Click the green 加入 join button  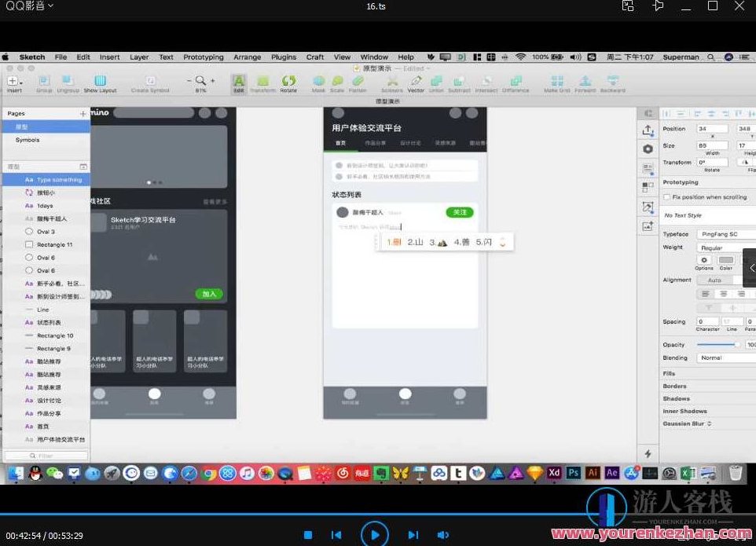tap(209, 294)
